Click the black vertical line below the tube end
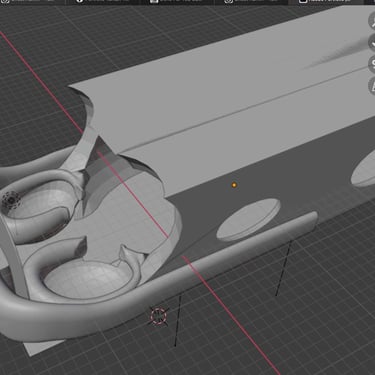Screen dimensions: 375x375 coord(283,268)
